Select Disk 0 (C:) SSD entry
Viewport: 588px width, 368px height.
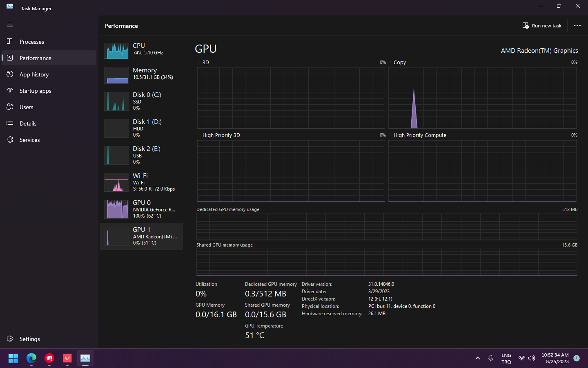click(142, 101)
